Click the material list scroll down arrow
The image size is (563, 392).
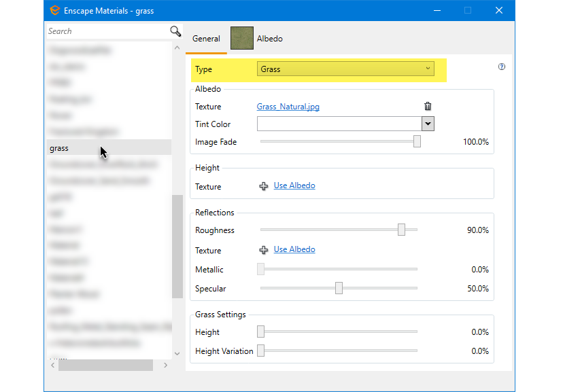[177, 353]
